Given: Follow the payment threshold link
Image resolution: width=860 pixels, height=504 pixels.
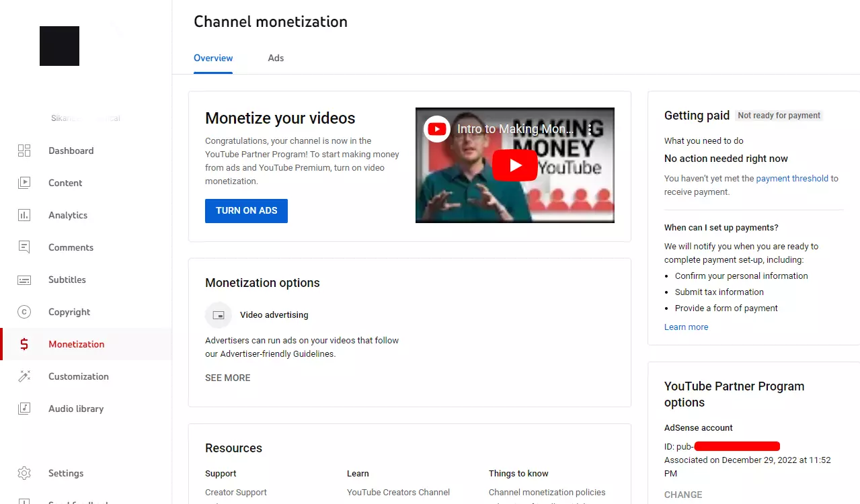Looking at the screenshot, I should (x=792, y=179).
